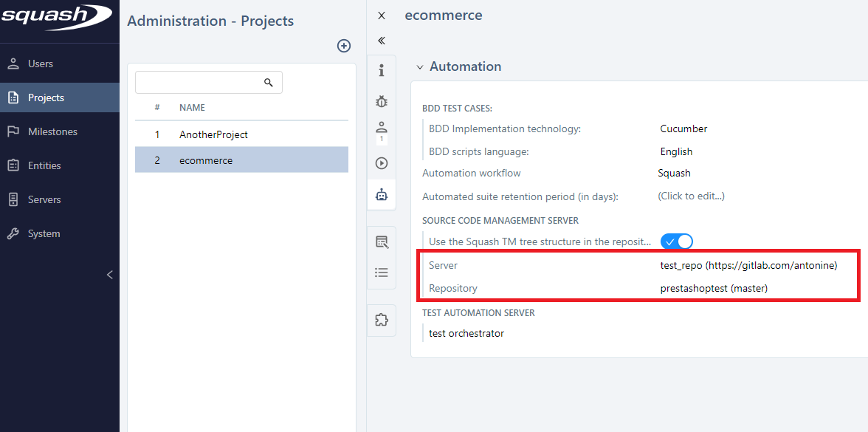Click the project search input field
The width and height of the screenshot is (868, 432).
pos(198,83)
